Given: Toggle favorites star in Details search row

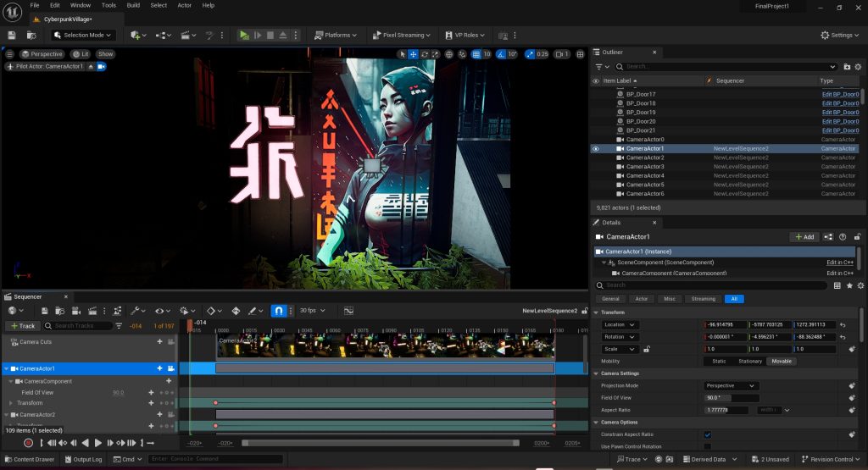Looking at the screenshot, I should point(849,286).
